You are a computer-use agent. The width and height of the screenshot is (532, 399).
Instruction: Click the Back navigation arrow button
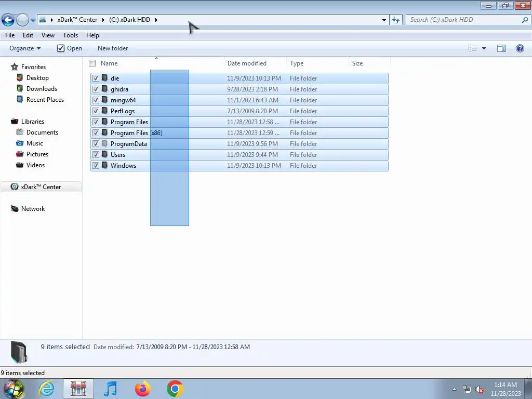tap(8, 20)
